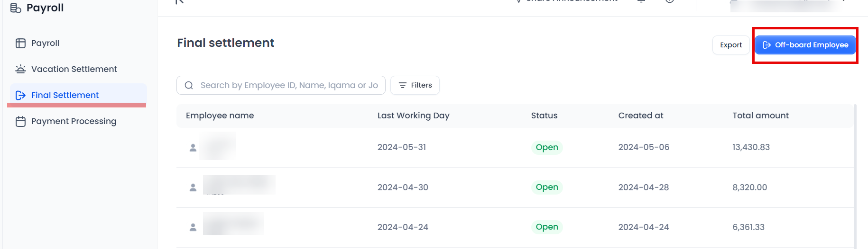Click the Open status badge for 2024-05-06 entry
868x249 pixels.
point(546,147)
